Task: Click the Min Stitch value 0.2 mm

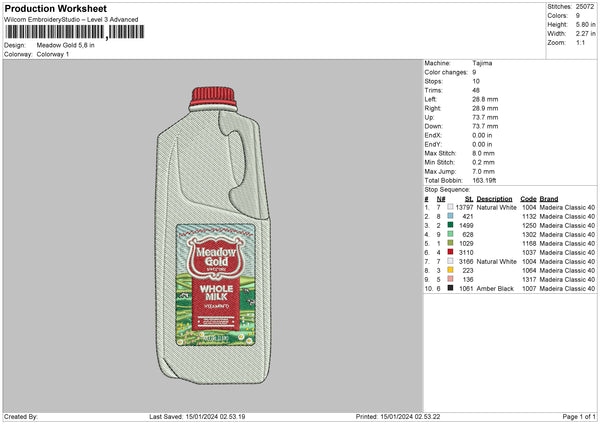Action: coord(483,162)
